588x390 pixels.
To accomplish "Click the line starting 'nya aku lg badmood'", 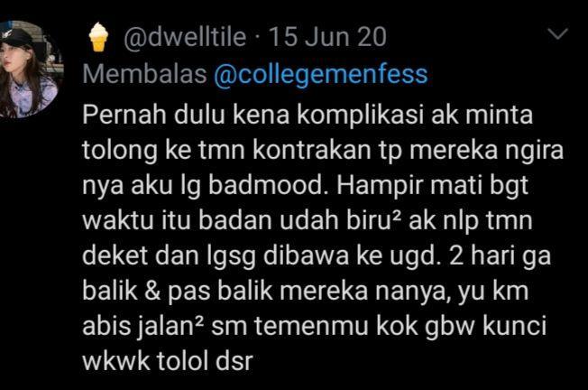I will 305,186.
